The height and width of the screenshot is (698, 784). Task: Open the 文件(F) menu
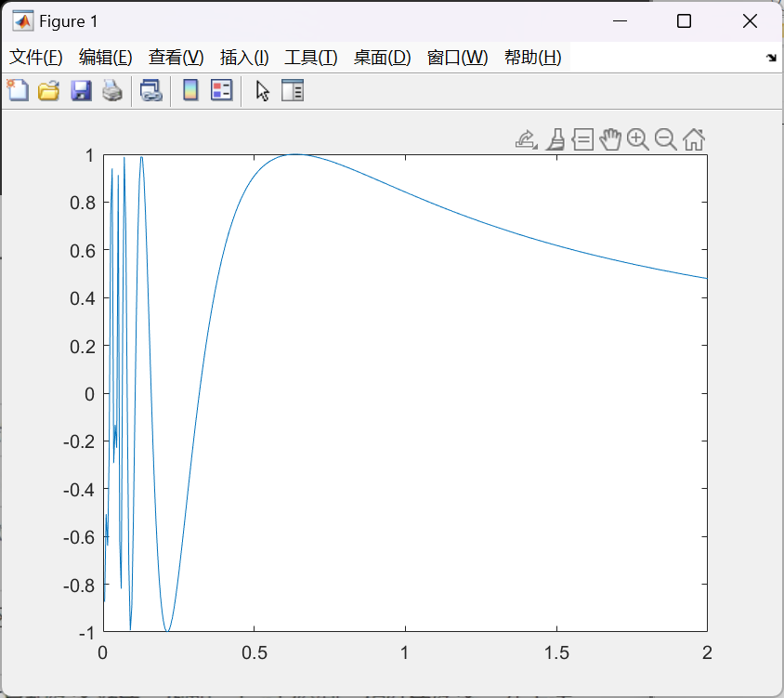tap(36, 58)
